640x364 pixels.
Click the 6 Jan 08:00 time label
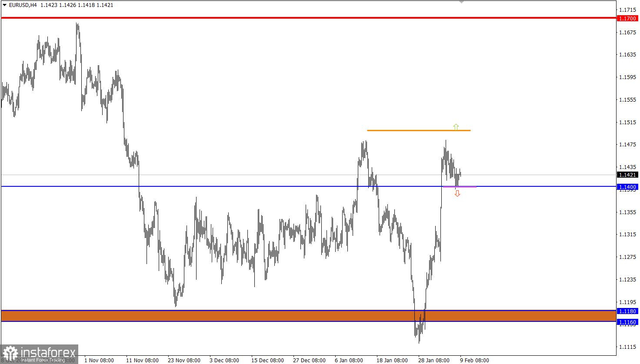(x=349, y=360)
